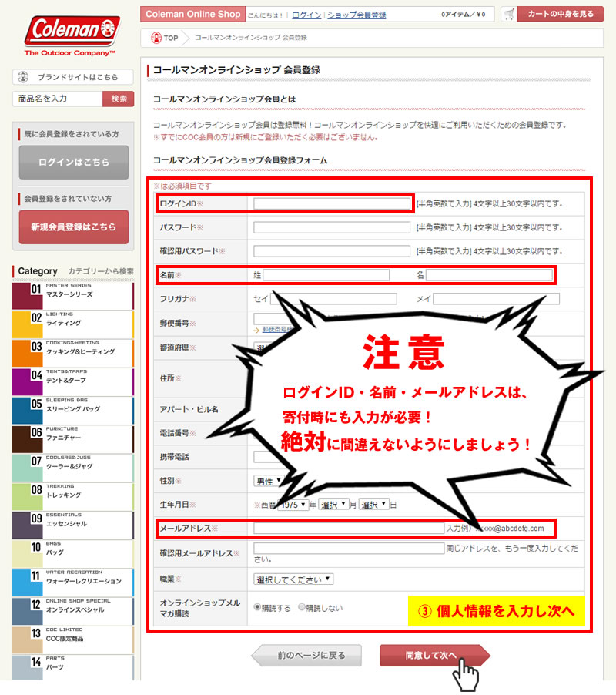The height and width of the screenshot is (695, 616).
Task: Focus the 姓 (last name) field
Action: click(326, 275)
